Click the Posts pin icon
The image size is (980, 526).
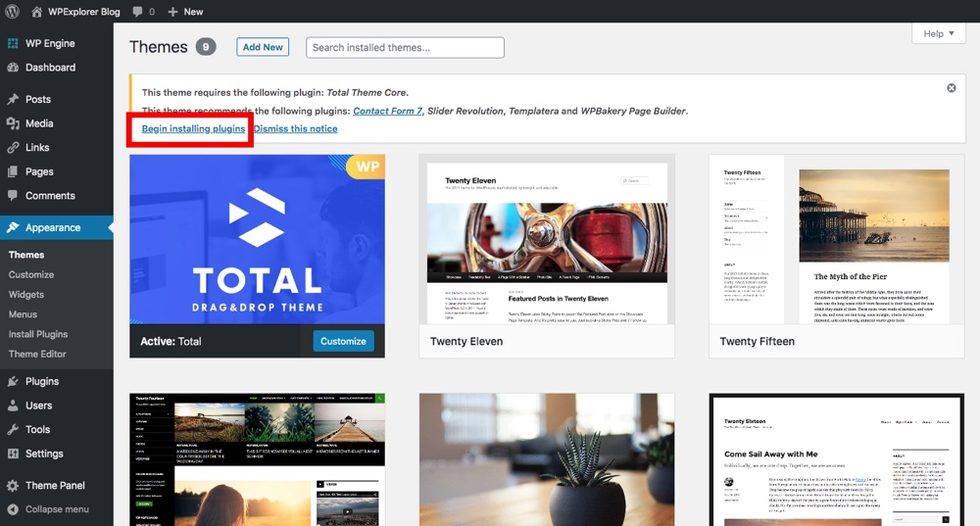13,99
